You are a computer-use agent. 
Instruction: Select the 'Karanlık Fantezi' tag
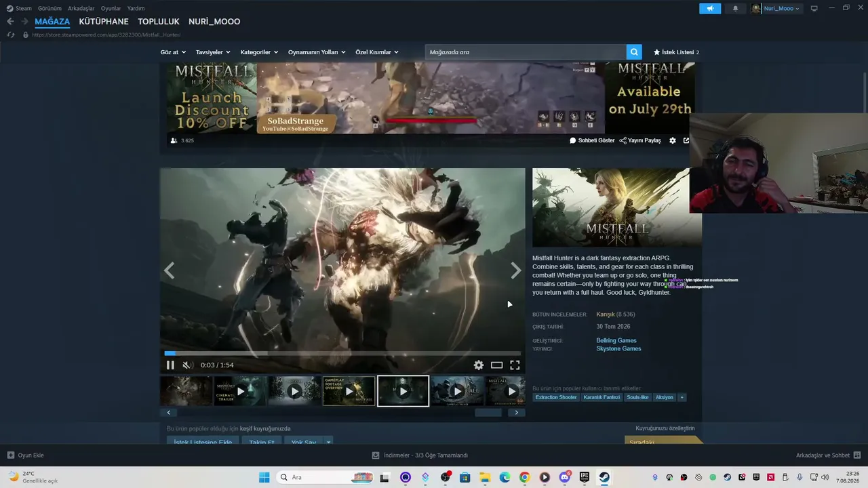pos(601,397)
